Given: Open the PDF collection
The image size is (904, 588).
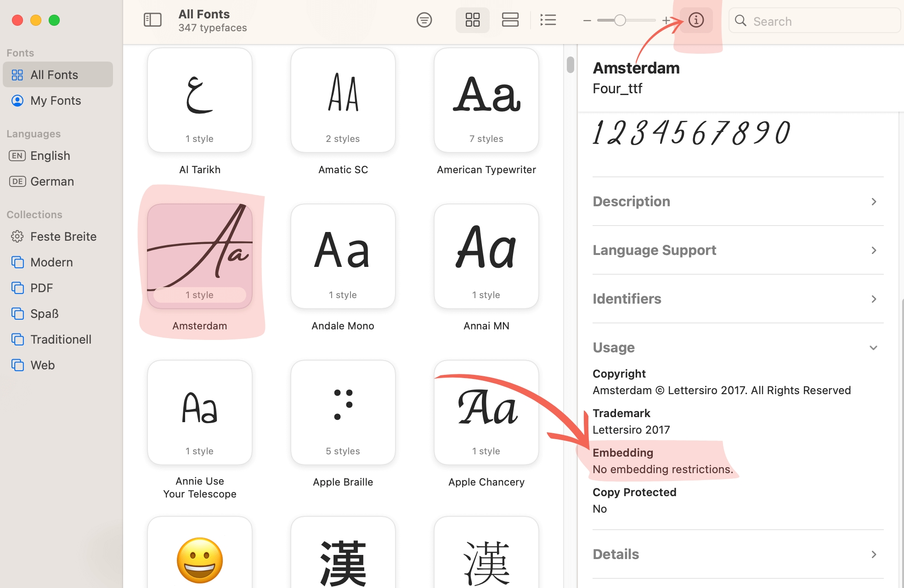Looking at the screenshot, I should pyautogui.click(x=41, y=288).
